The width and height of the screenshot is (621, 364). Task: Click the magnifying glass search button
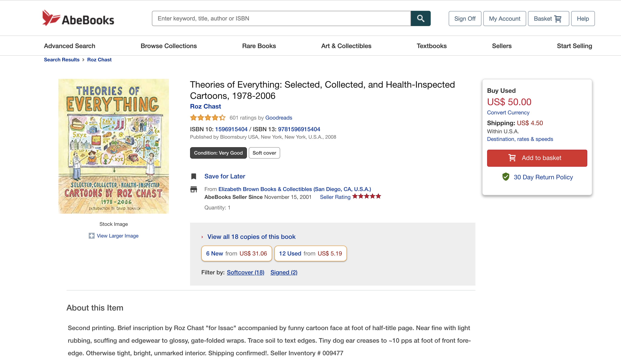point(420,18)
